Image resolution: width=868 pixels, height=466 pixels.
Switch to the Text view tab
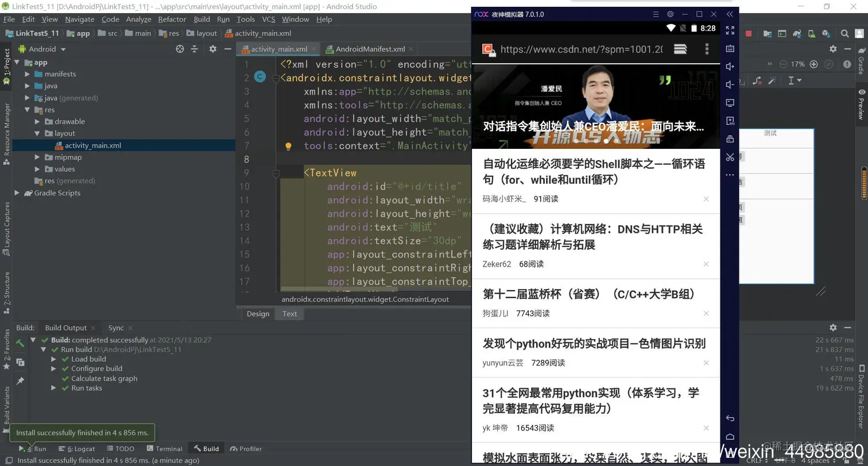(290, 314)
